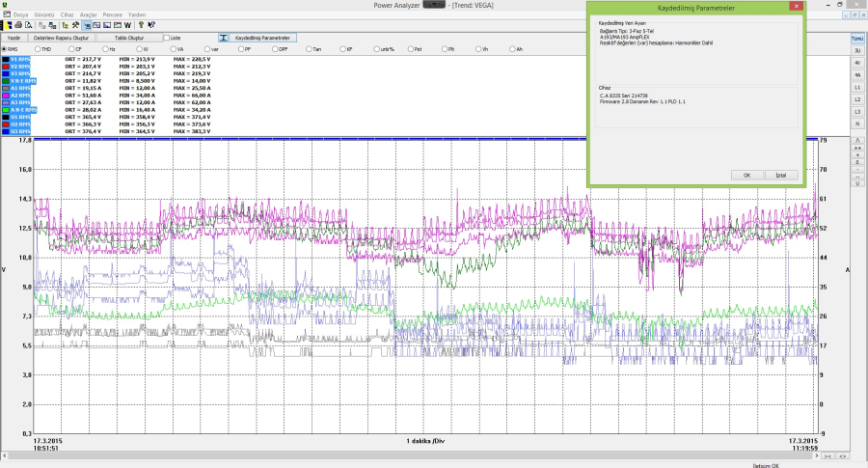This screenshot has width=868, height=468.
Task: Click the printer icon in the toolbar
Action: (x=18, y=25)
